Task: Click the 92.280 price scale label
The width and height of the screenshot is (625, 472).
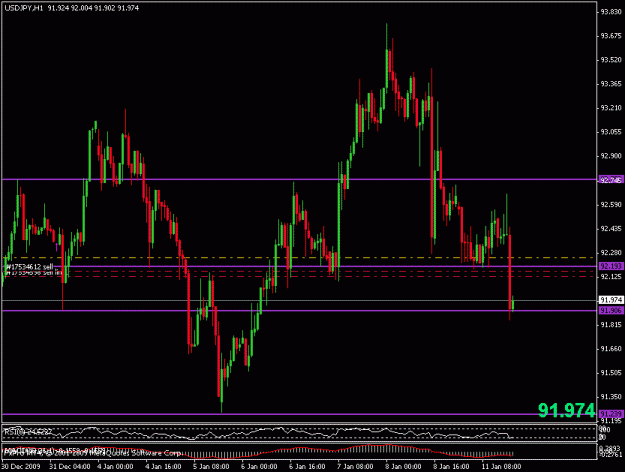Action: (x=611, y=252)
